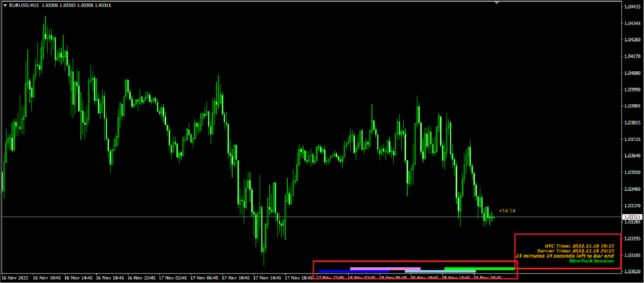Click the current price label 1.03311
Image resolution: width=644 pixels, height=283 pixels.
(632, 217)
